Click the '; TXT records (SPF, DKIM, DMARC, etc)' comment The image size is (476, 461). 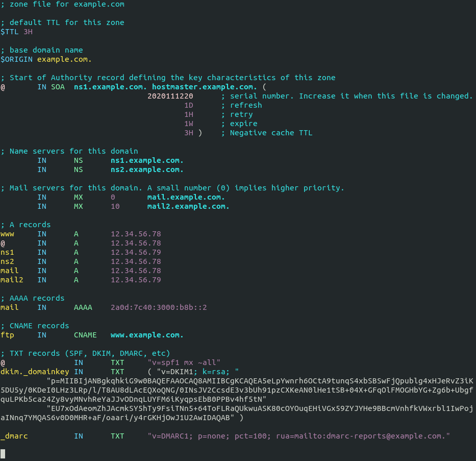coord(85,353)
